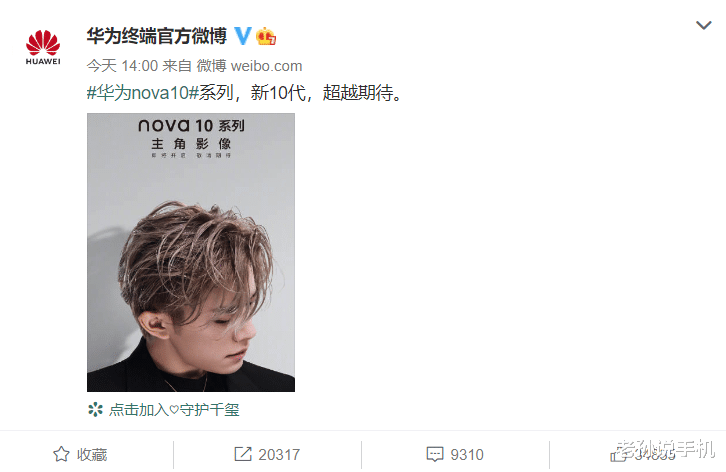Click the repost arrow icon
726x472 pixels.
pyautogui.click(x=243, y=454)
